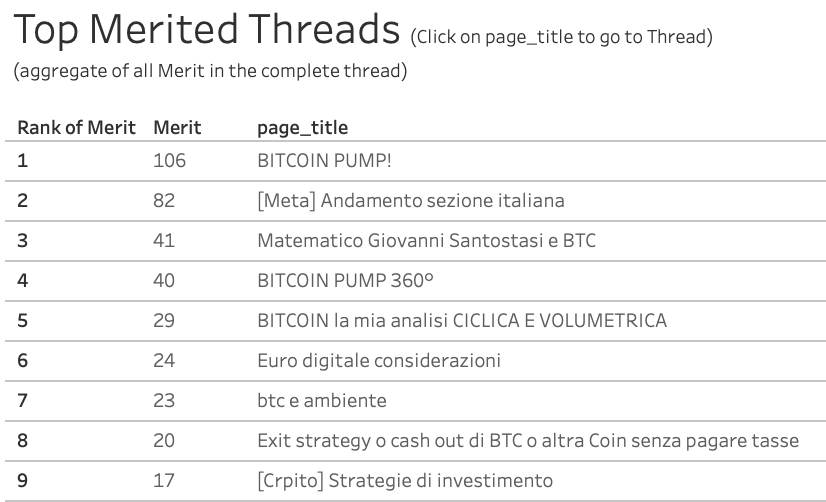
Task: Select the Top Merited Threads title
Action: point(206,29)
